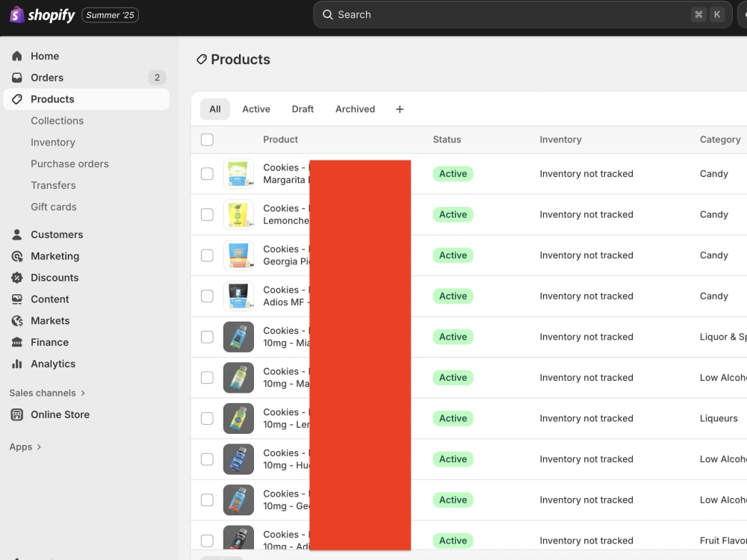Click Liqueurs category cell

(x=719, y=419)
